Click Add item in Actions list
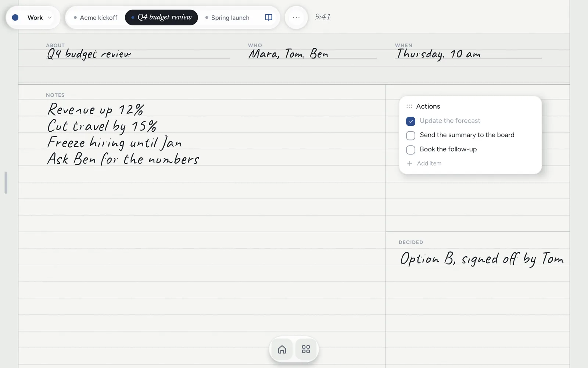Screen dimensions: 588x368 tap(429, 163)
